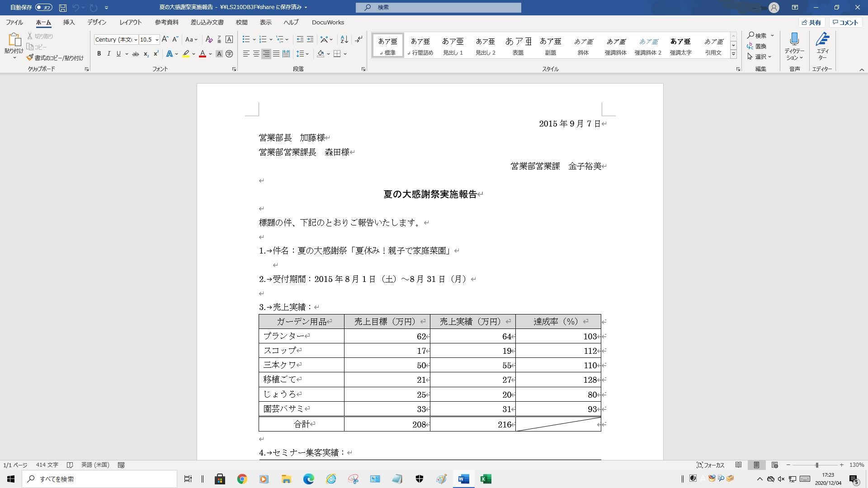Clear all formatting icon
This screenshot has height=488, width=868.
click(x=209, y=39)
